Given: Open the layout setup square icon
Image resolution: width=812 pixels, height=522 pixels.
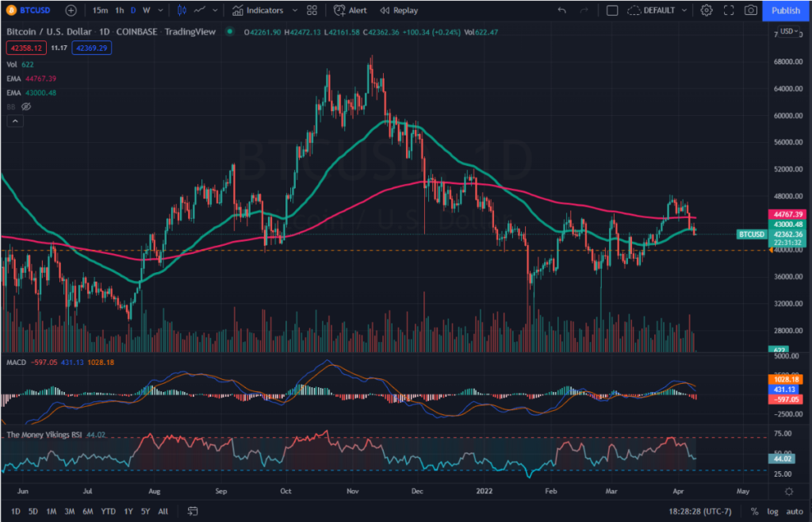Looking at the screenshot, I should point(612,10).
